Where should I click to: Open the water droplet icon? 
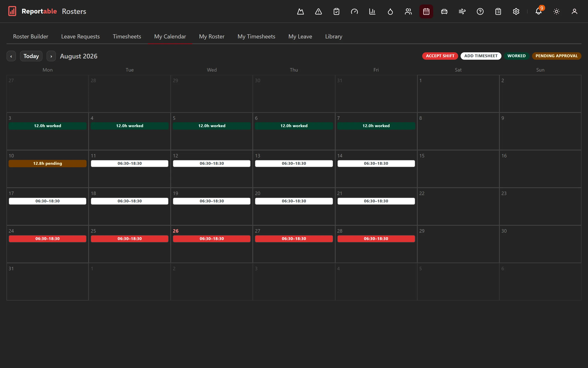[x=390, y=11]
